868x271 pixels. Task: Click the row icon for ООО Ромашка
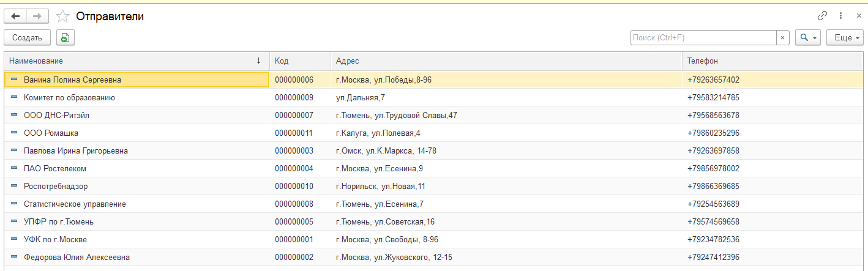click(14, 133)
